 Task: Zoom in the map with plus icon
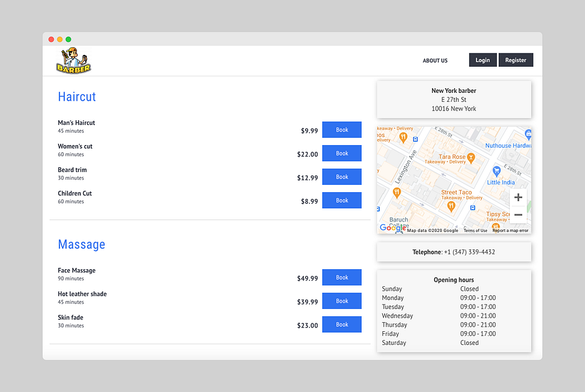coord(518,197)
